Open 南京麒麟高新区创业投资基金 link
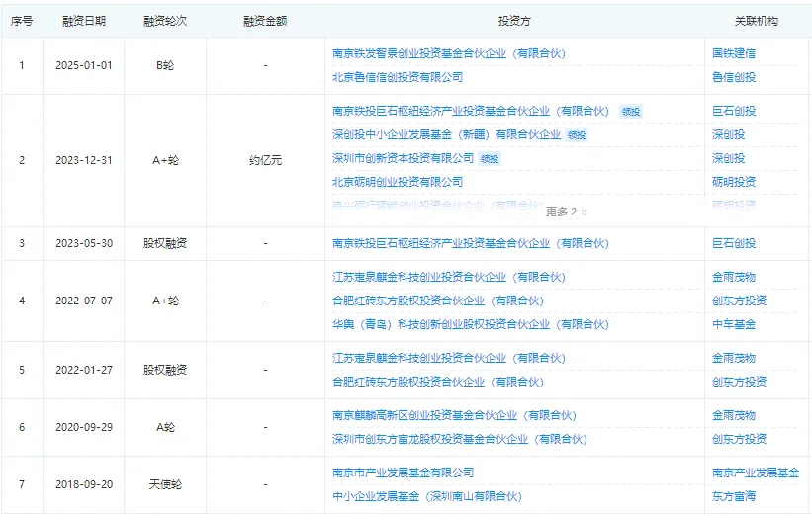812x516 pixels. [454, 415]
